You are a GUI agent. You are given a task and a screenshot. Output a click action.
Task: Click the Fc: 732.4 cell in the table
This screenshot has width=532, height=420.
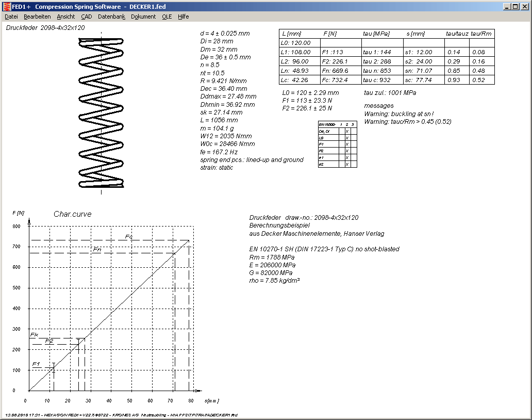click(335, 80)
